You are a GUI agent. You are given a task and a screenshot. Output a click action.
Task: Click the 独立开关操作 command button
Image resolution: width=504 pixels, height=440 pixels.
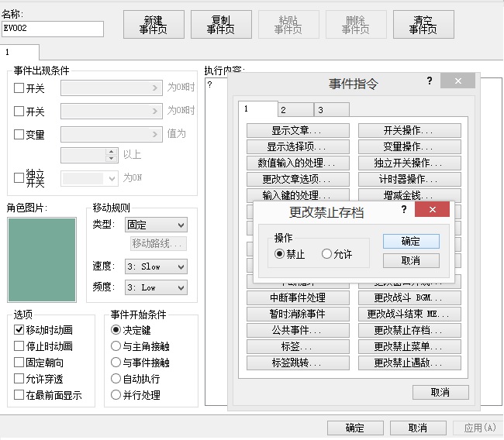[410, 163]
